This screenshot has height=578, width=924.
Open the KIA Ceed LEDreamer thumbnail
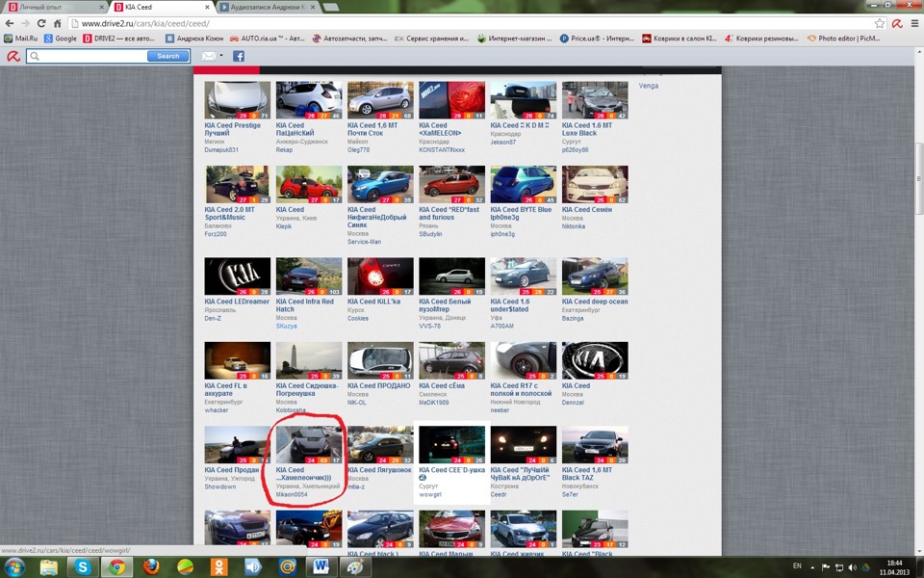(x=237, y=276)
